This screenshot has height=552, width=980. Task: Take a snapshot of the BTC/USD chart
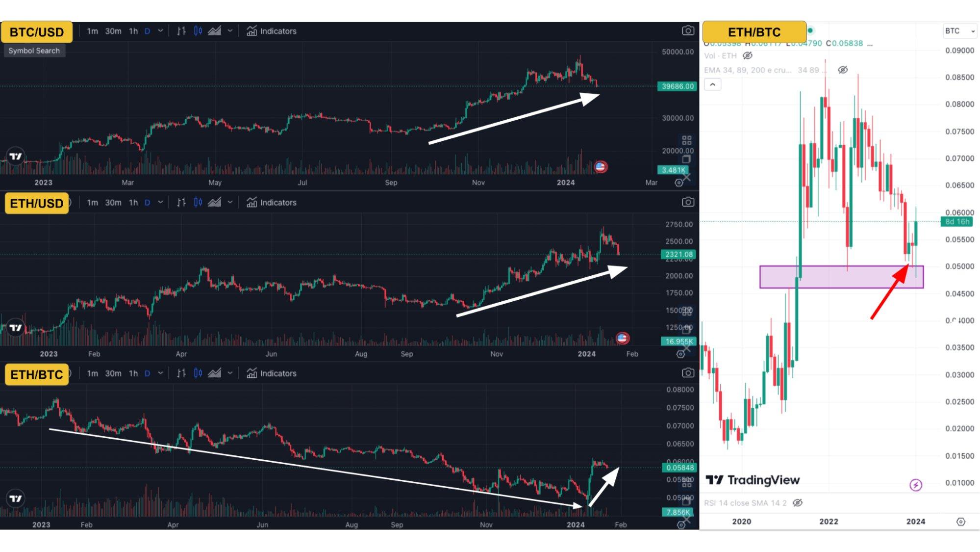pos(688,30)
